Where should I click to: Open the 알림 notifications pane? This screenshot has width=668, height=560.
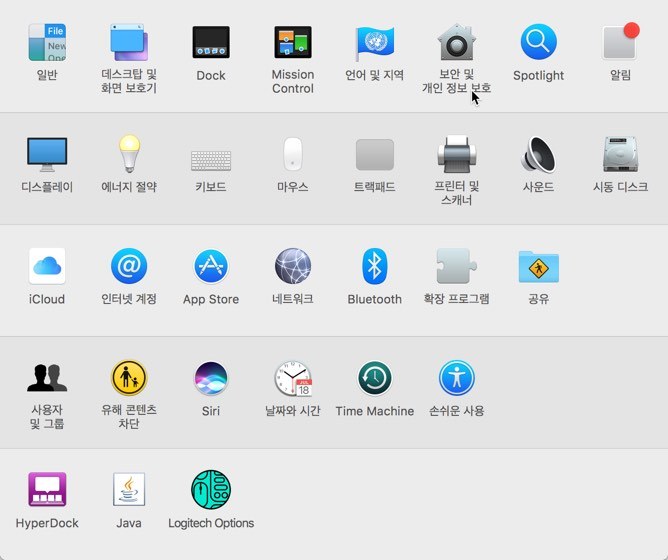pyautogui.click(x=620, y=41)
